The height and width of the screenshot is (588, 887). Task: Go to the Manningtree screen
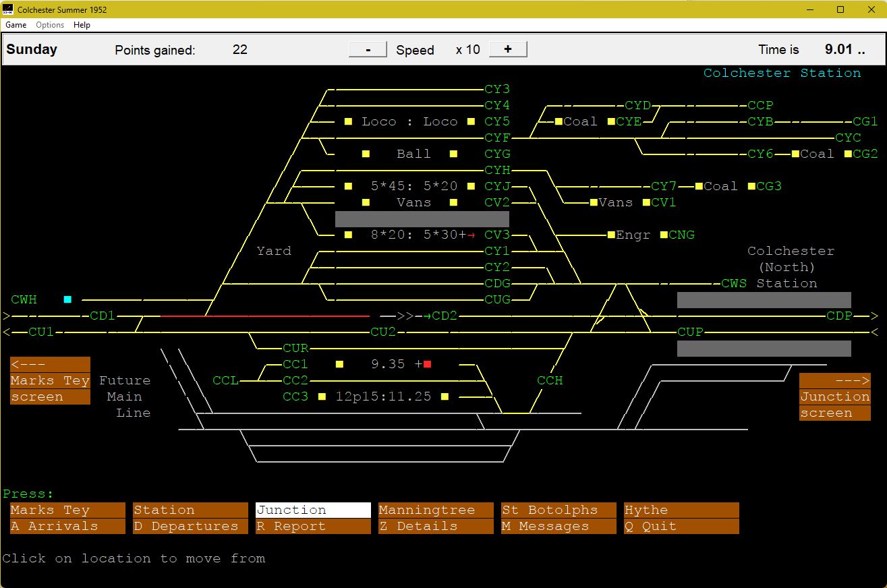[x=436, y=510]
